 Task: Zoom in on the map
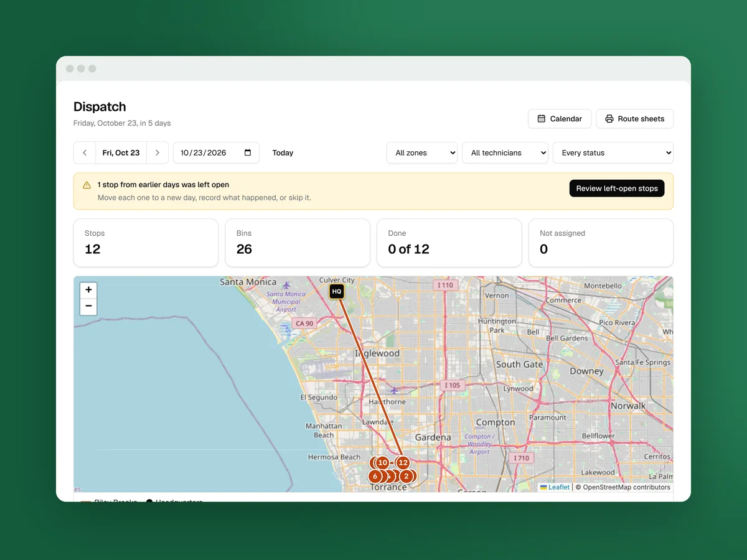[x=88, y=290]
